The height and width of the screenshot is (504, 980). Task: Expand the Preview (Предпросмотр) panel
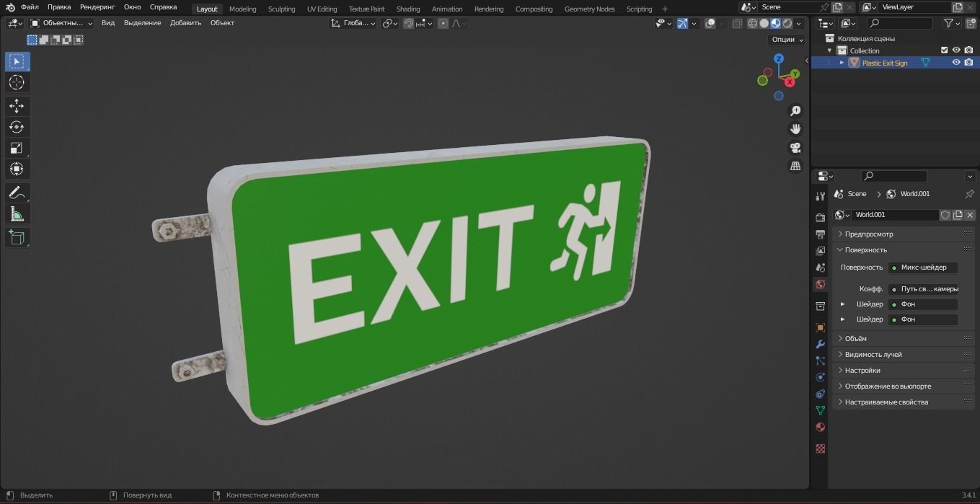(904, 234)
